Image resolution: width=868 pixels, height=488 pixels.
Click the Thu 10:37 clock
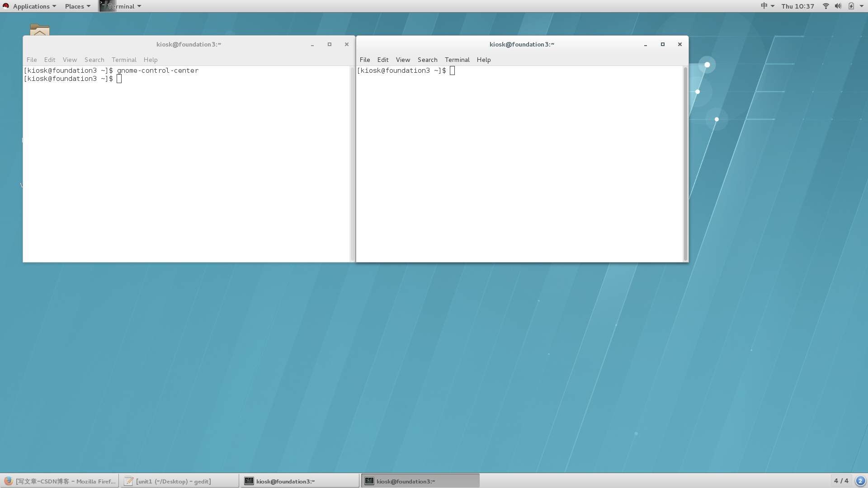[797, 6]
